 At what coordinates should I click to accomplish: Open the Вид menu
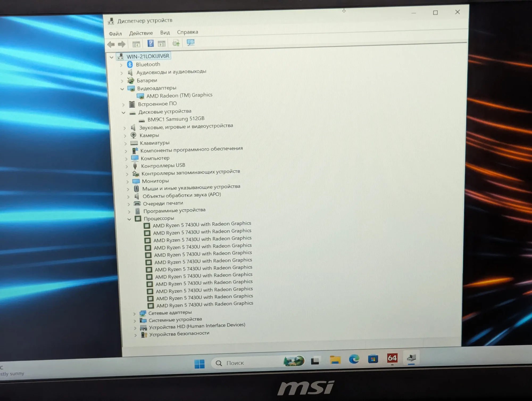coord(165,32)
